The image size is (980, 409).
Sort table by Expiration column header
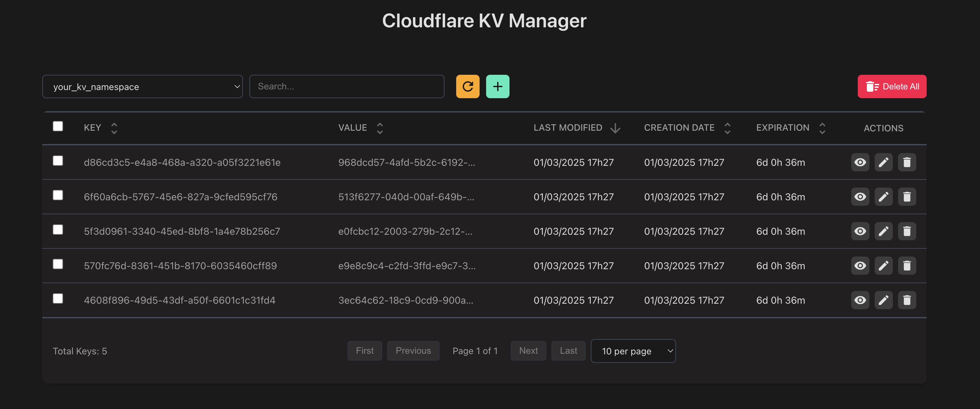coord(822,128)
